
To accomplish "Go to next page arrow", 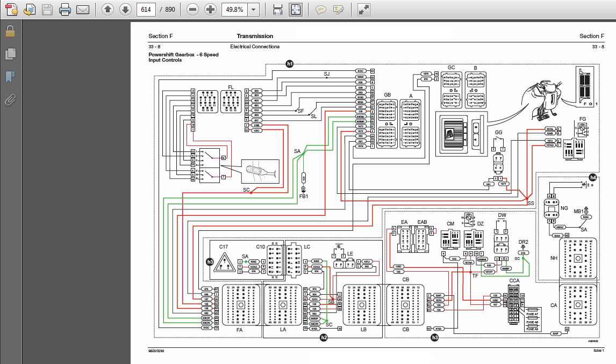I will click(x=125, y=10).
